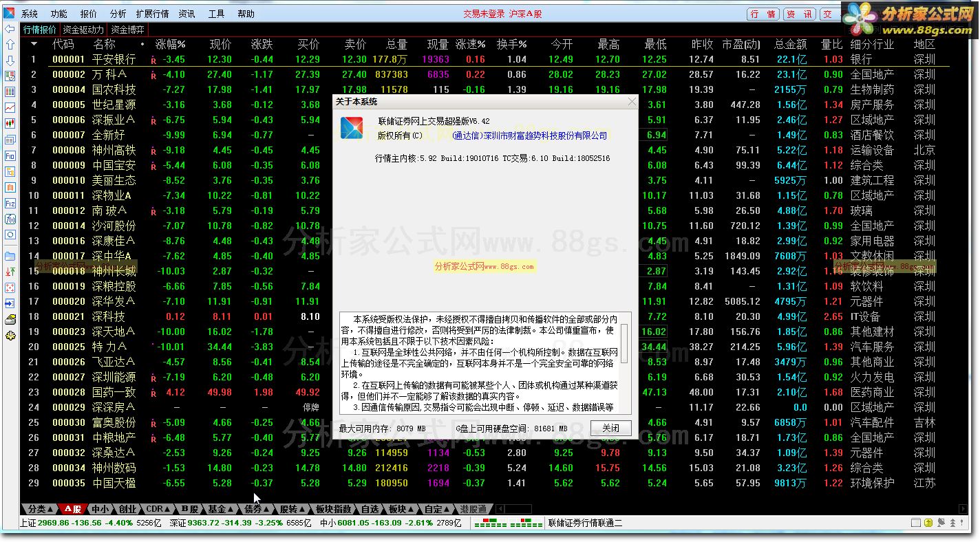Screen dimensions: 980x542
Task: Open the 扩展行情 menu
Action: pos(152,14)
